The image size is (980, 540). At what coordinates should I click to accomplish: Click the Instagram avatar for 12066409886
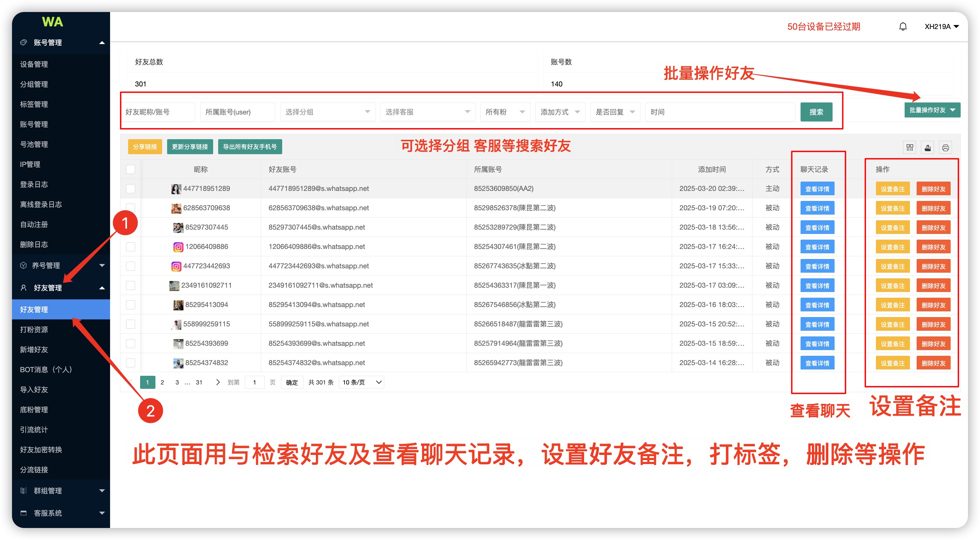[178, 247]
